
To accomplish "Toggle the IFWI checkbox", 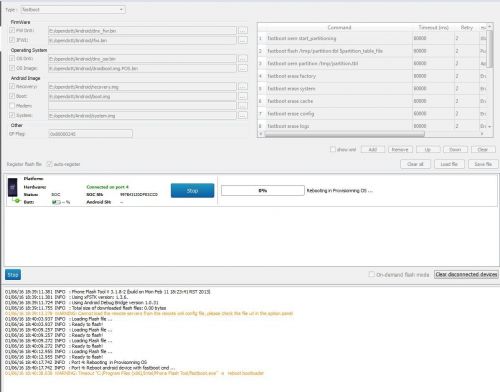I will [x=12, y=40].
